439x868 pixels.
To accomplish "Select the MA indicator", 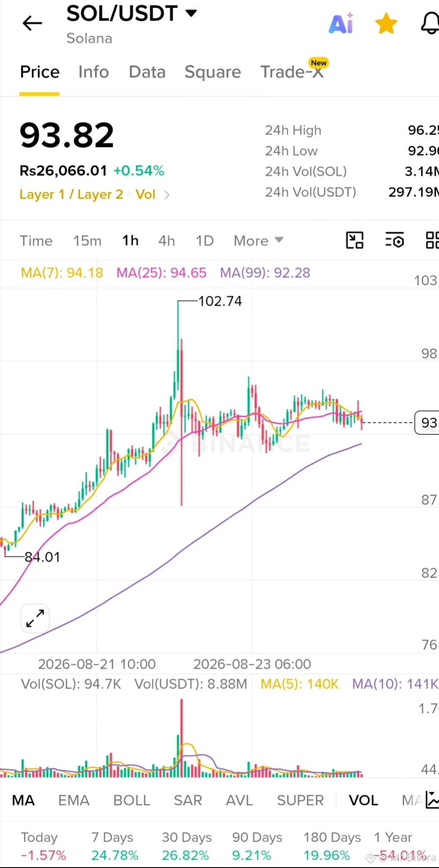I will coord(23,800).
